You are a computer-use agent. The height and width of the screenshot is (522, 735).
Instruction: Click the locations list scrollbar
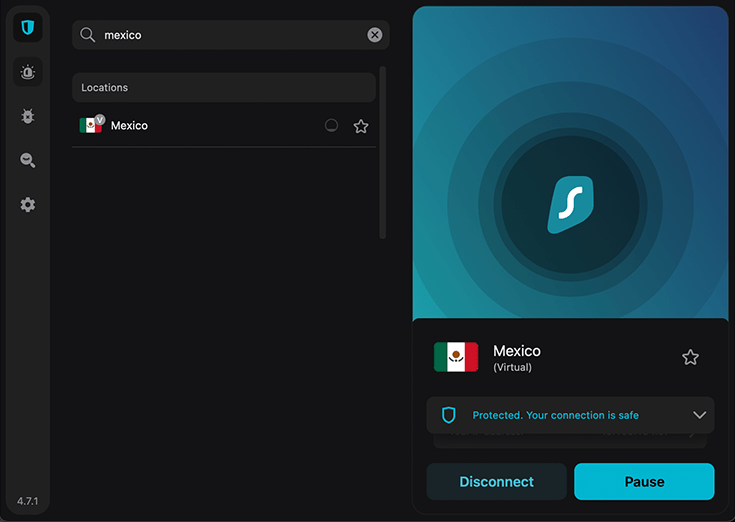382,153
